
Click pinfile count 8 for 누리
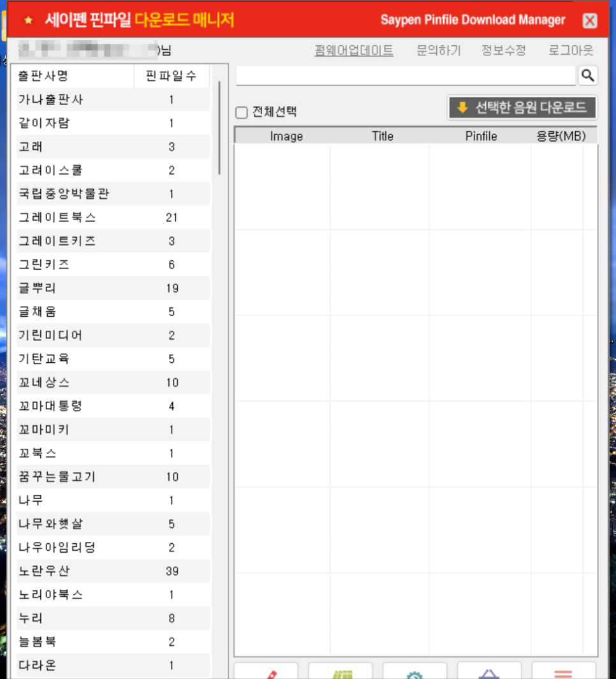(x=172, y=618)
